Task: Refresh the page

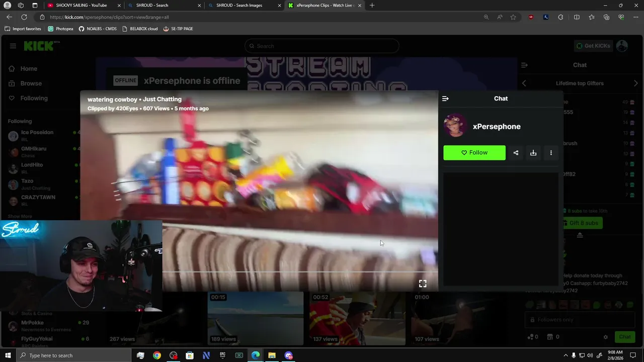Action: (24, 17)
